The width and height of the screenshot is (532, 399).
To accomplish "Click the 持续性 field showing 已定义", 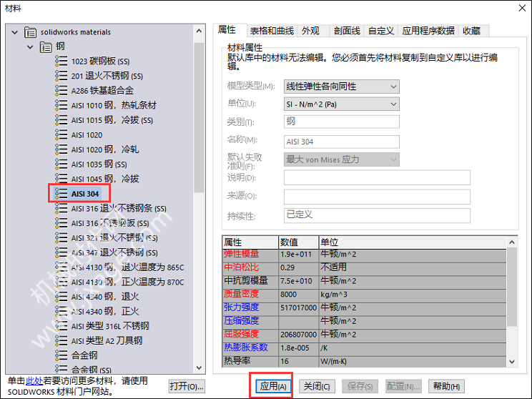I will (377, 215).
